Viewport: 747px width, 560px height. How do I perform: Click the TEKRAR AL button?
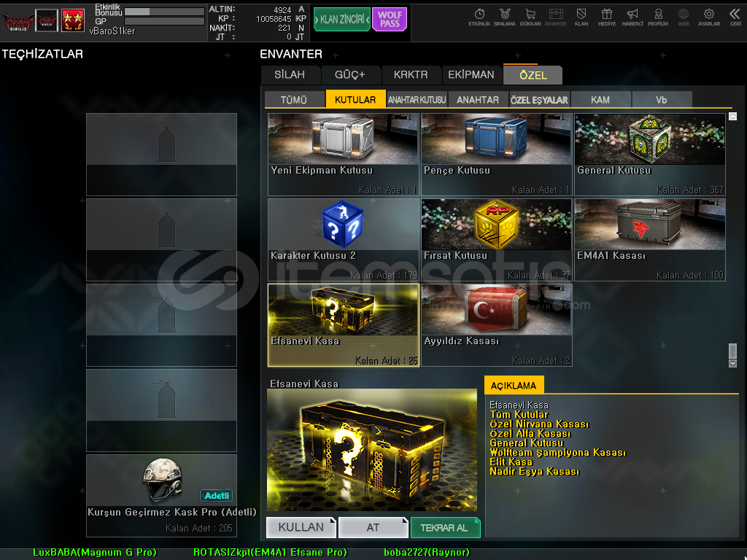pyautogui.click(x=444, y=527)
